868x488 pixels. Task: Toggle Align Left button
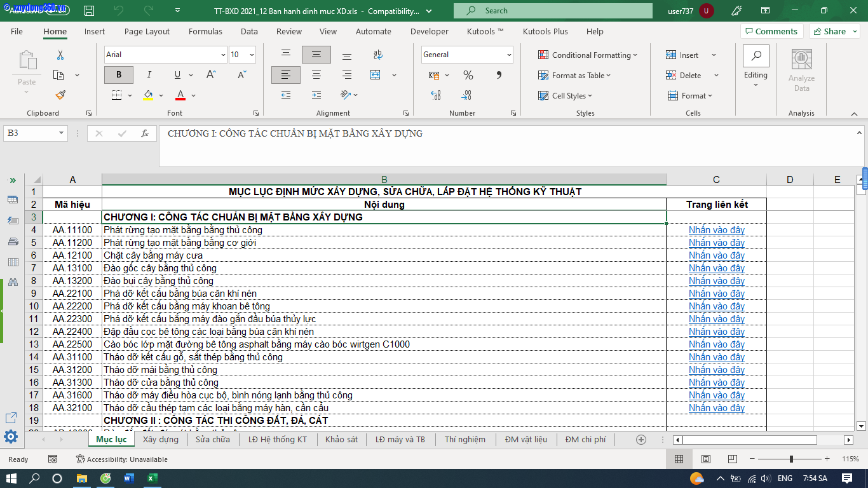[x=286, y=75]
